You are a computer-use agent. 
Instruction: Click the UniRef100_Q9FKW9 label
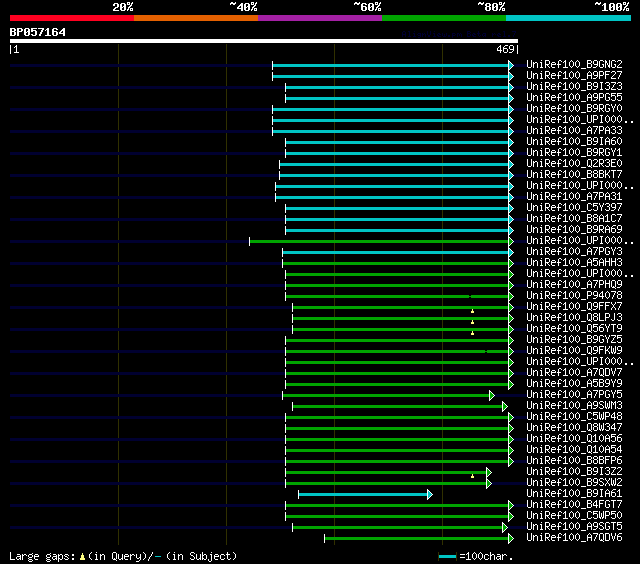[x=574, y=351]
